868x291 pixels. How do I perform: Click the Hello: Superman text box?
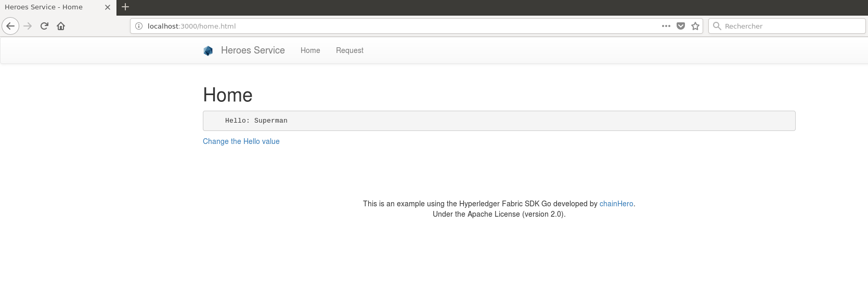click(x=499, y=121)
